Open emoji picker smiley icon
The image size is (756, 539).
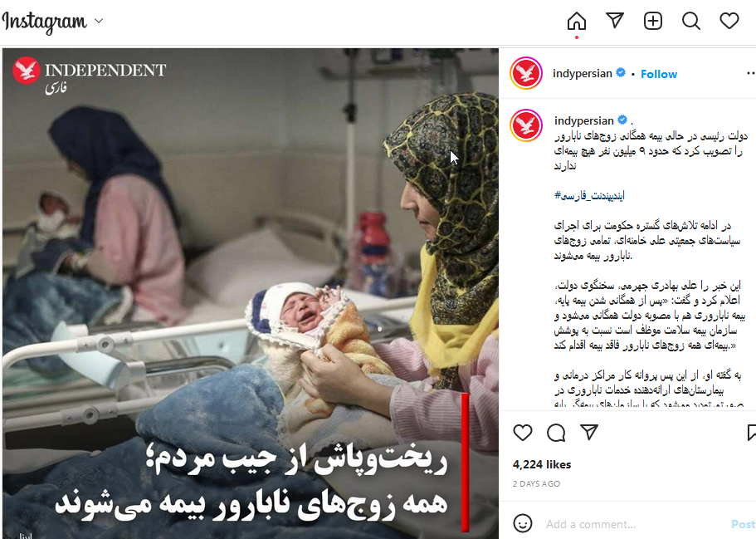coord(523,523)
